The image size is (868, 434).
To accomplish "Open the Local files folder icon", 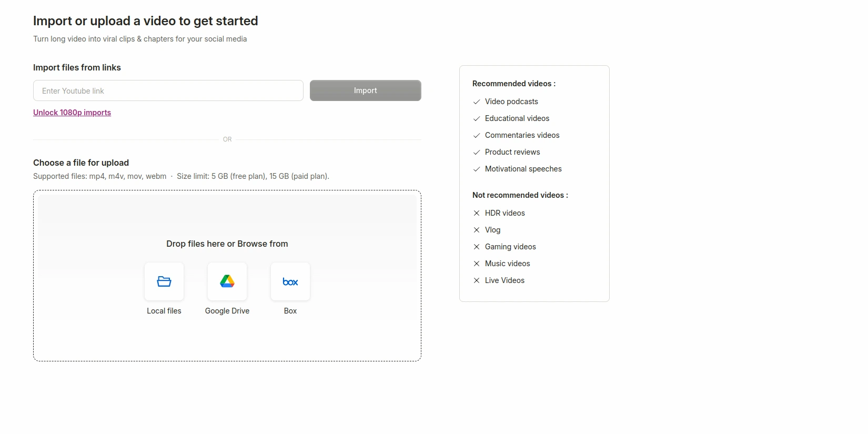I will click(164, 282).
